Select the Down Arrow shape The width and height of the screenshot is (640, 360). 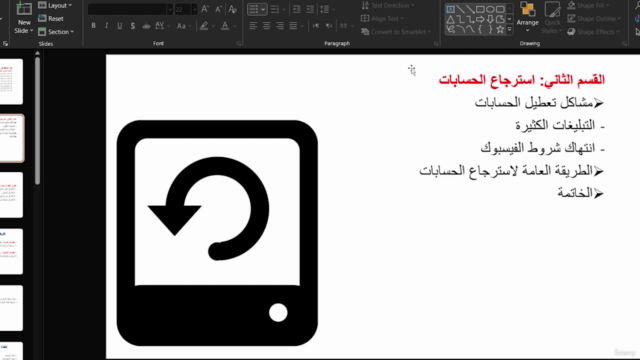coord(490,19)
